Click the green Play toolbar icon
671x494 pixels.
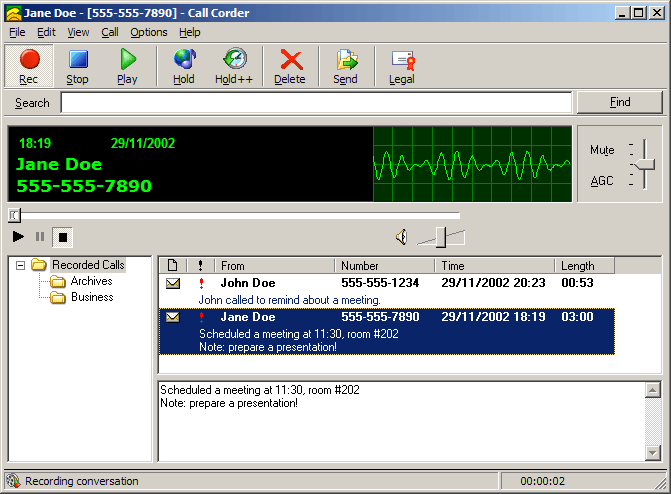coord(127,66)
